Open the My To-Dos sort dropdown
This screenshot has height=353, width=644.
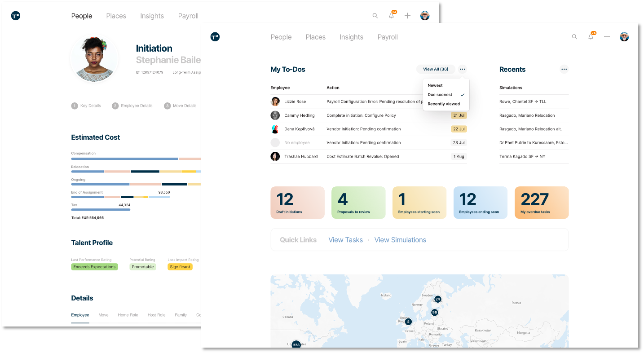click(x=463, y=69)
